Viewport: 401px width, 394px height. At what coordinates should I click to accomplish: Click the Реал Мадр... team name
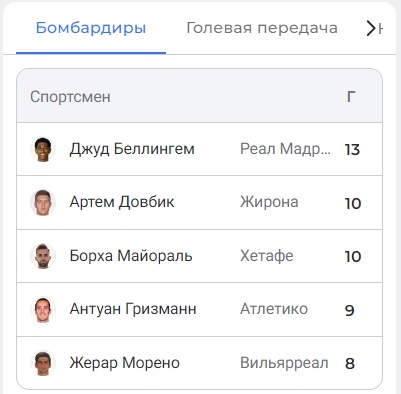[x=286, y=149]
